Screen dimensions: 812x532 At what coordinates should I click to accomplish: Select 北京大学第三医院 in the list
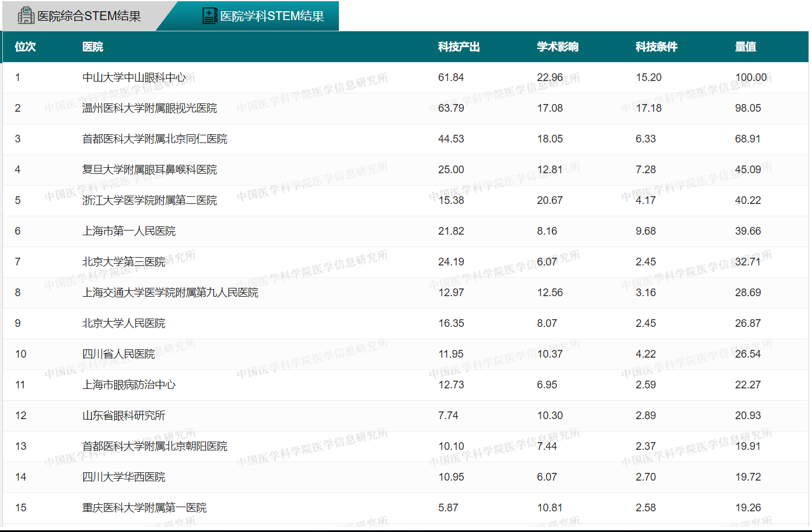123,262
